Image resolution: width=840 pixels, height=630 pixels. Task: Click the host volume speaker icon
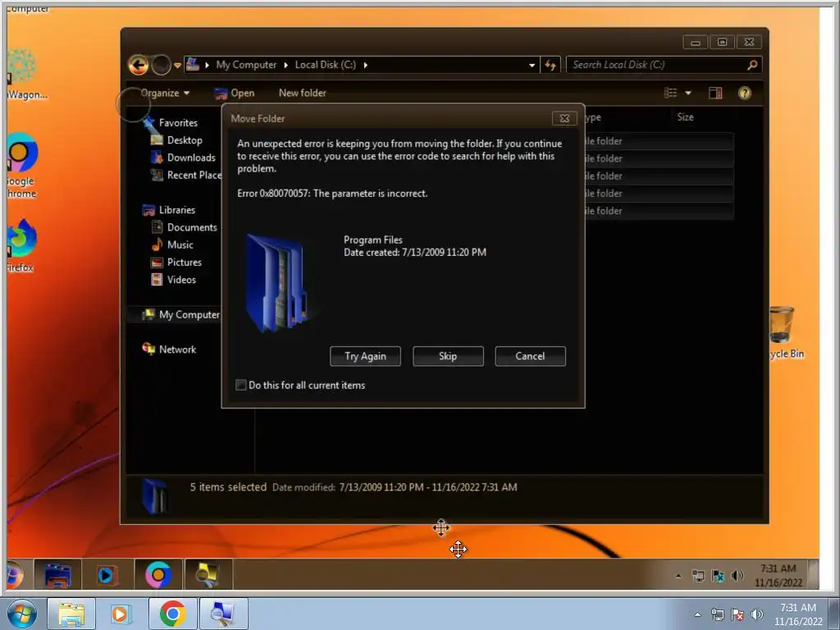tap(757, 614)
